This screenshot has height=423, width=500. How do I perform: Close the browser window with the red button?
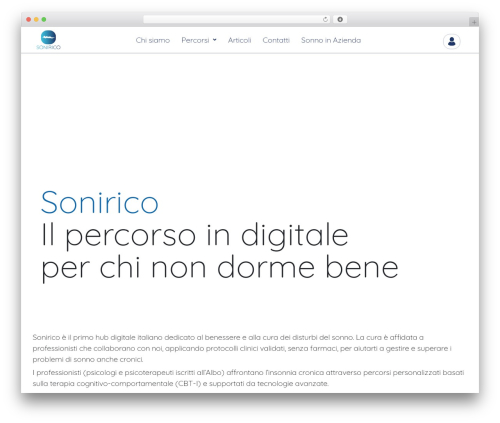[x=29, y=20]
